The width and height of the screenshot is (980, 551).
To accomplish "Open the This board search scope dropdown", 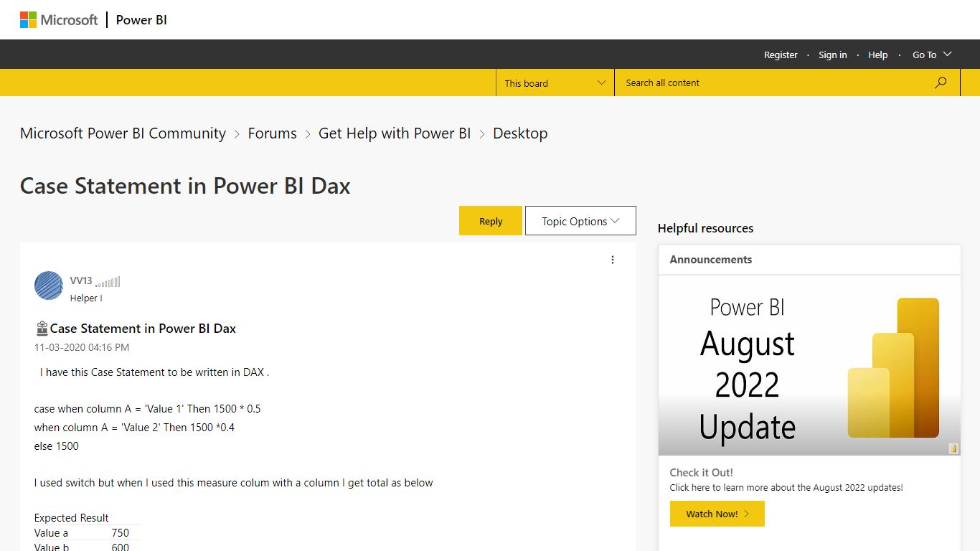I will point(555,83).
